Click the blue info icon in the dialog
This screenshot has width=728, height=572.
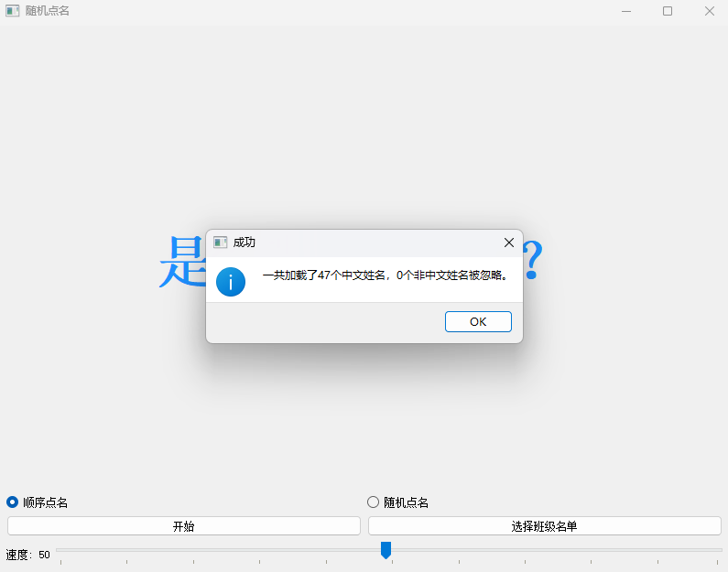coord(231,281)
